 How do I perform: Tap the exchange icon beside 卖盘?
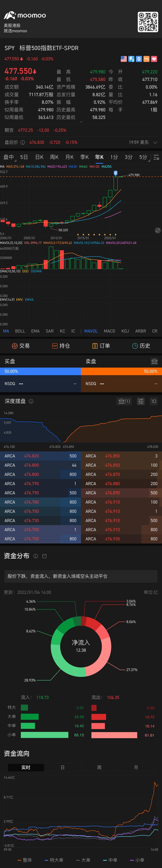click(x=154, y=361)
